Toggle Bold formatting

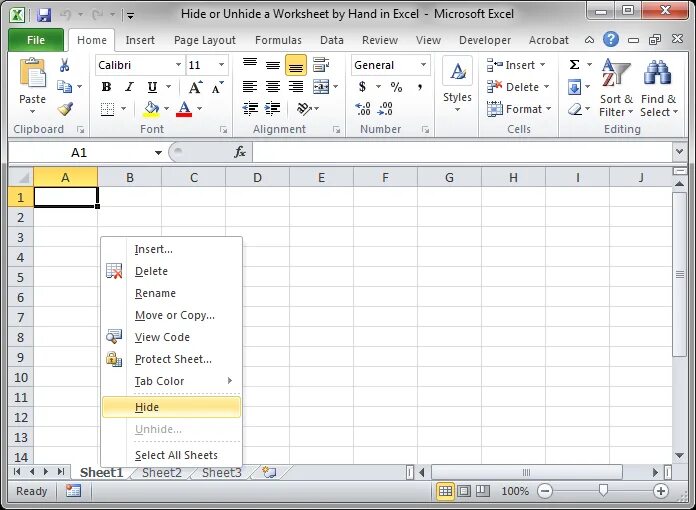coord(106,87)
